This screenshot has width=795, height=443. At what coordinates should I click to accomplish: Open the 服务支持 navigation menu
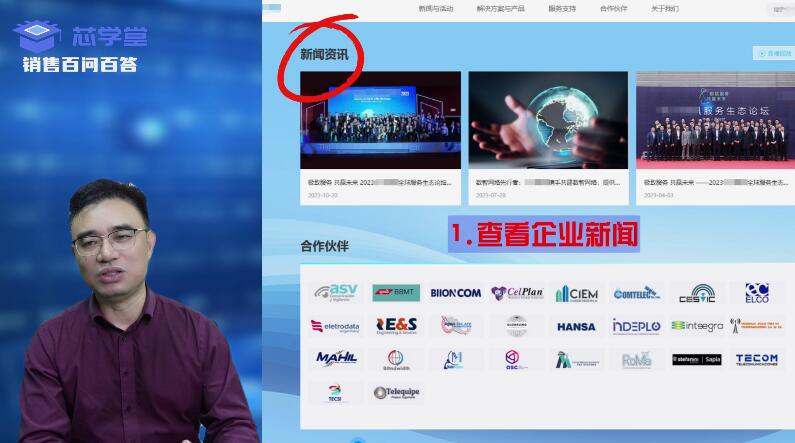pos(562,8)
